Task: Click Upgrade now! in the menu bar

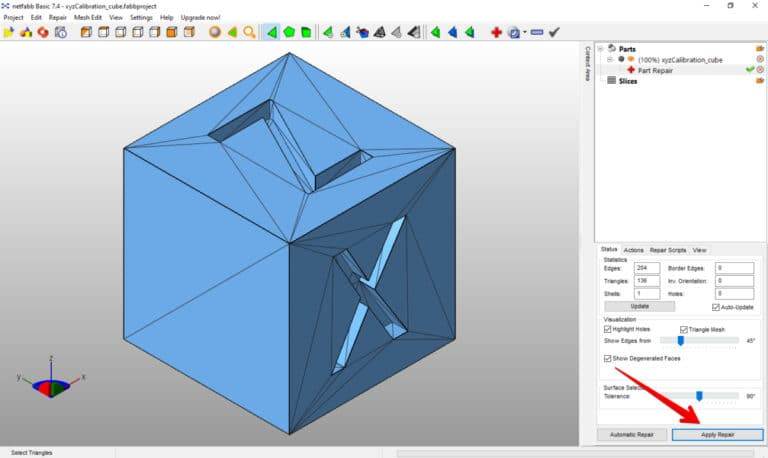Action: (200, 18)
